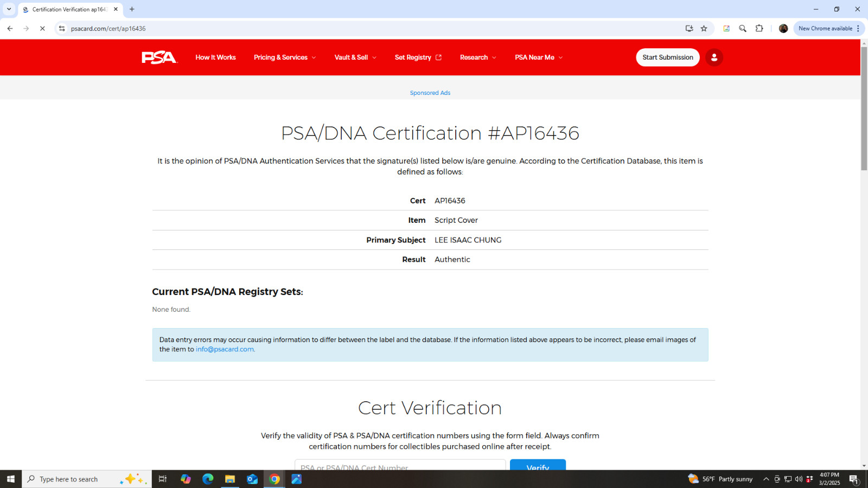Open File Explorer from the taskbar
This screenshot has width=868, height=488.
(x=230, y=479)
